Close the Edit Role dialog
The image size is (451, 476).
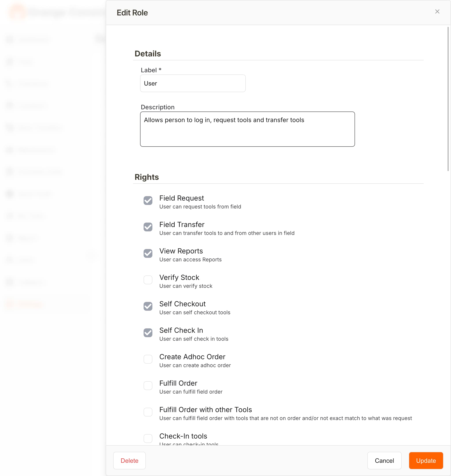click(437, 11)
